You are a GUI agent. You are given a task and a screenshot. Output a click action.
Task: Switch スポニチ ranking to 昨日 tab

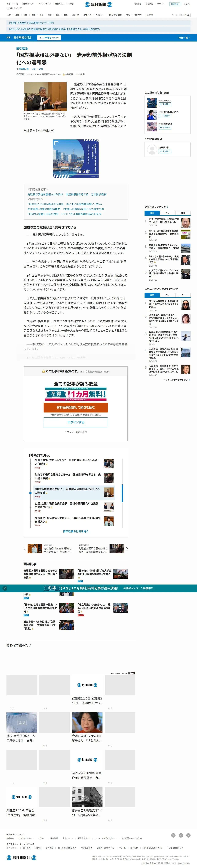tap(167, 295)
